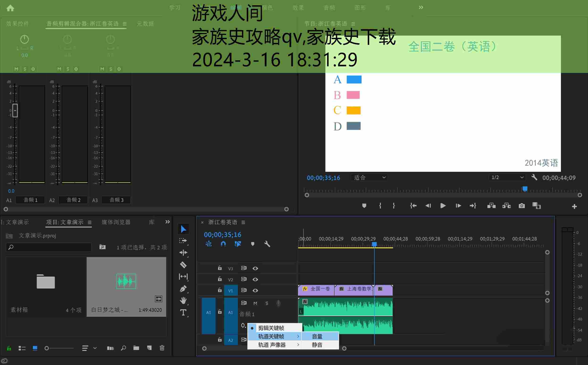Choose 静音 from submenu
This screenshot has height=365, width=588.
(x=320, y=345)
